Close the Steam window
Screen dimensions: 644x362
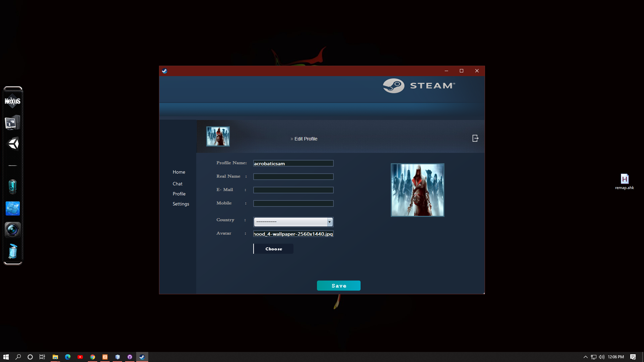coord(477,71)
